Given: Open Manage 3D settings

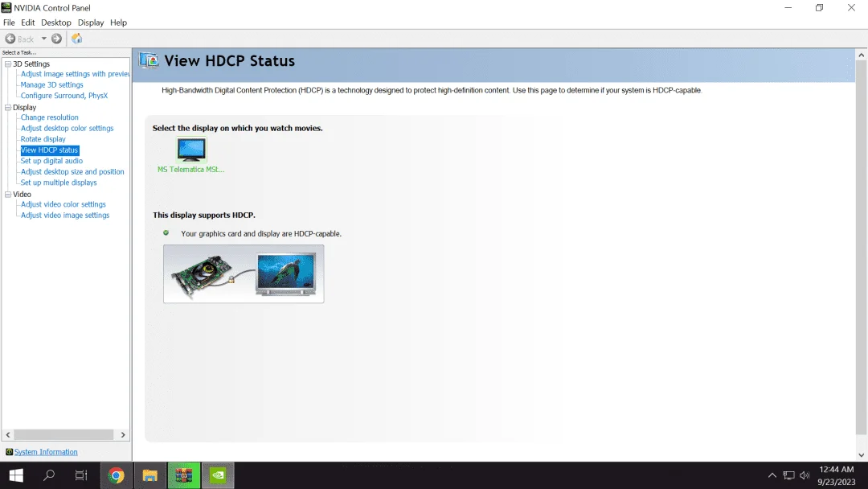Looking at the screenshot, I should coord(52,84).
